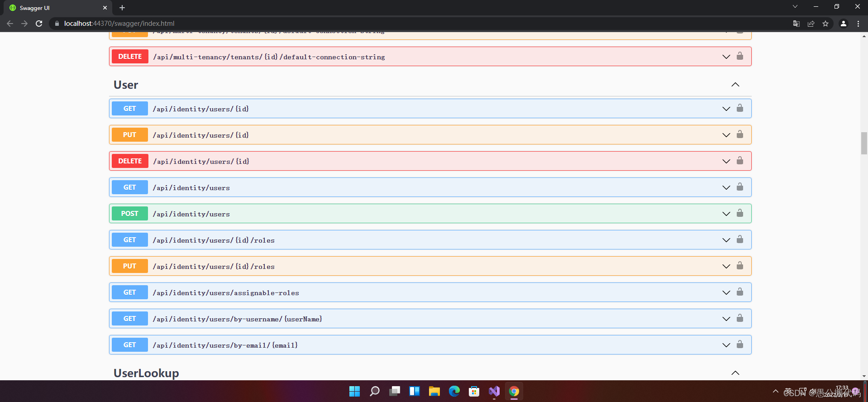Expand assignable-roles endpoint chevron
Viewport: 868px width, 402px height.
(x=726, y=292)
